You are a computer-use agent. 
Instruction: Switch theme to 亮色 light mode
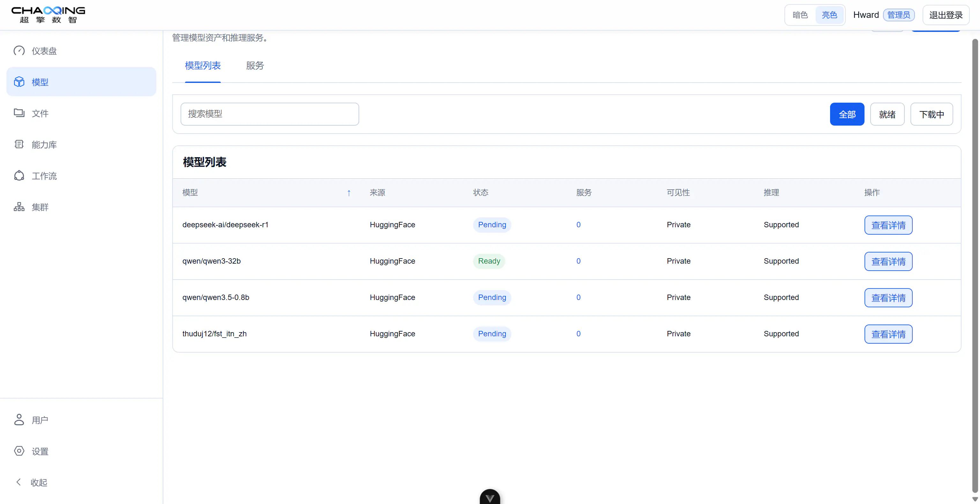(x=829, y=15)
